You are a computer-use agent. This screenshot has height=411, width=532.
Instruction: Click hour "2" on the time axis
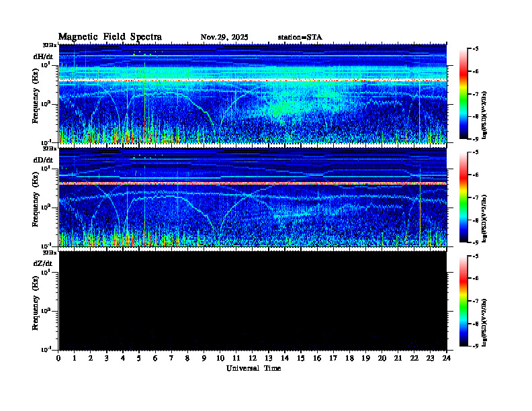[x=90, y=359]
